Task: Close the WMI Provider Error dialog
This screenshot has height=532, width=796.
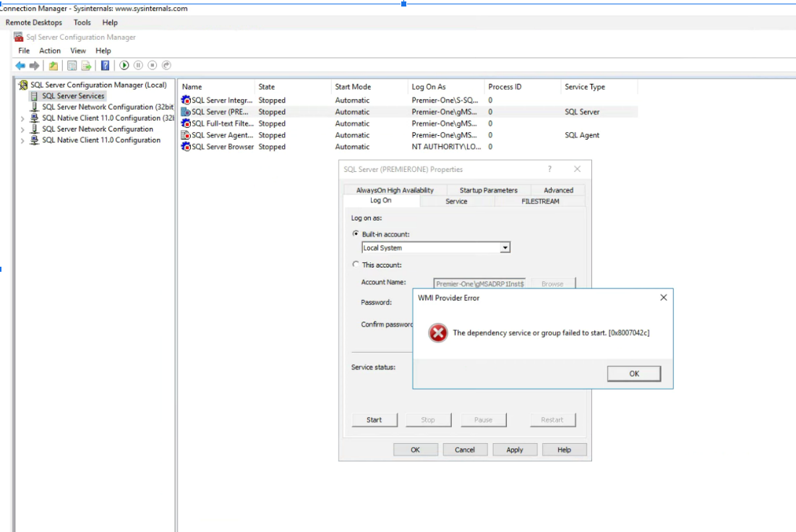Action: pos(664,298)
